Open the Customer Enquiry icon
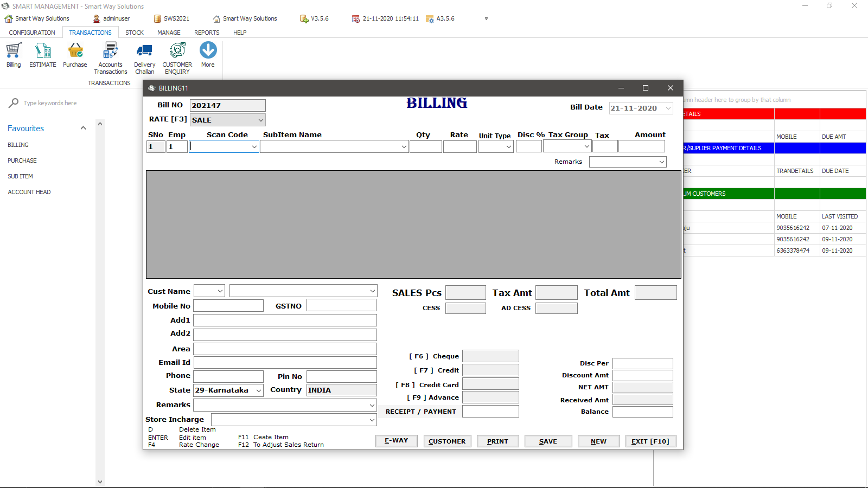 tap(177, 52)
